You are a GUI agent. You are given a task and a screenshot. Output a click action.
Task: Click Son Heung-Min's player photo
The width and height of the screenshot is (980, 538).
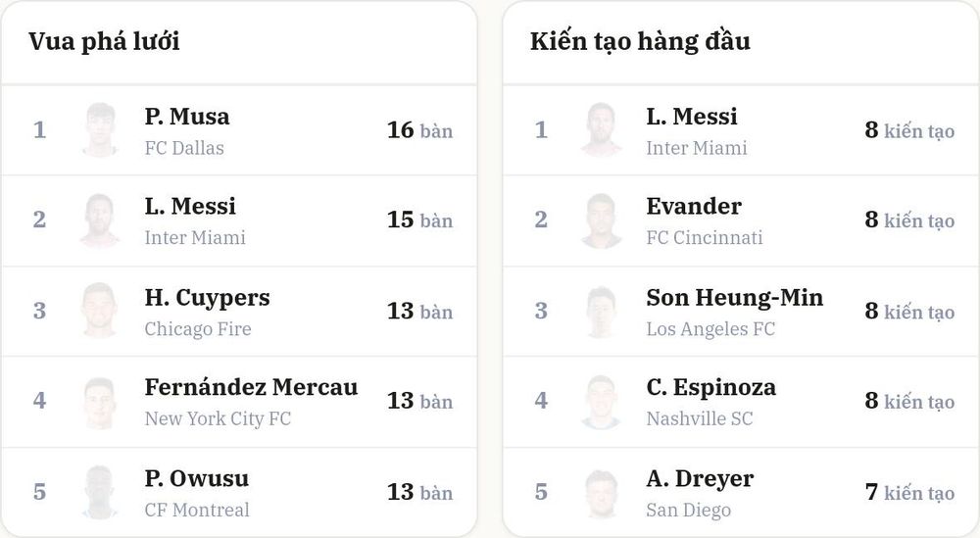coord(602,311)
